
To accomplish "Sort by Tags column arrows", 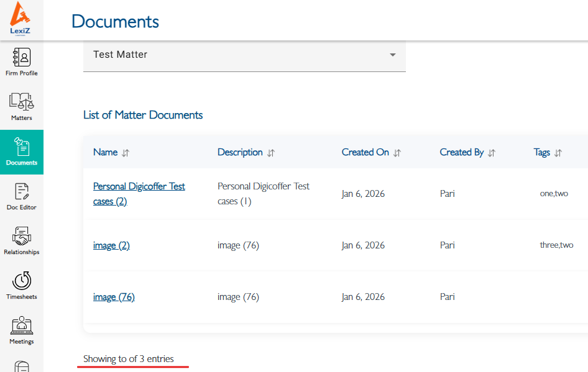I will [558, 153].
